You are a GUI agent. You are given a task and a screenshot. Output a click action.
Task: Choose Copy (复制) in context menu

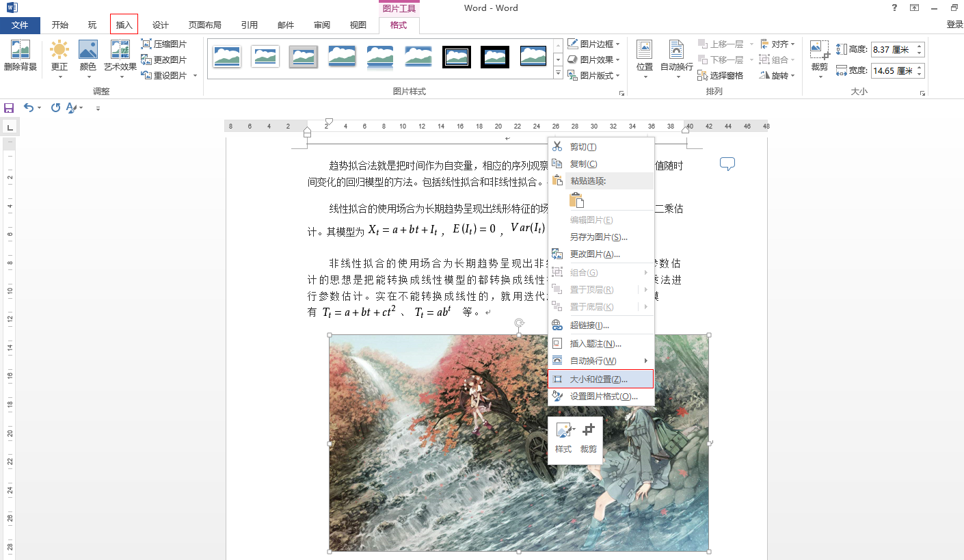601,164
